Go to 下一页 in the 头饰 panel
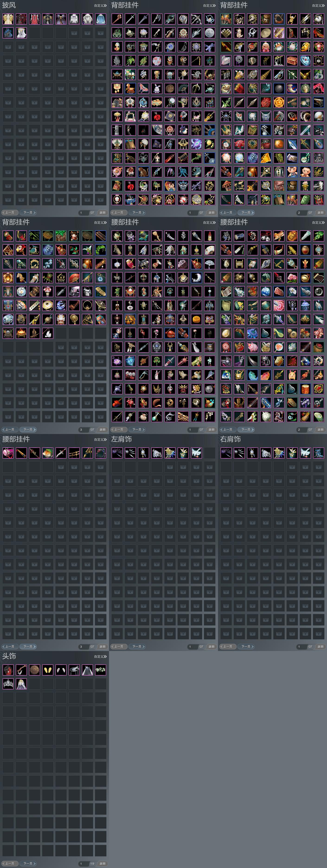Image resolution: width=327 pixels, height=868 pixels. (28, 864)
